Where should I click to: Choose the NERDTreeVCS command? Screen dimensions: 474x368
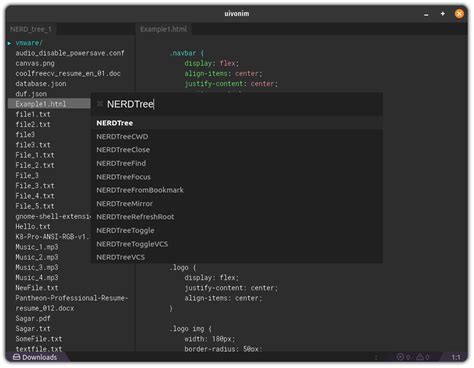[237, 257]
